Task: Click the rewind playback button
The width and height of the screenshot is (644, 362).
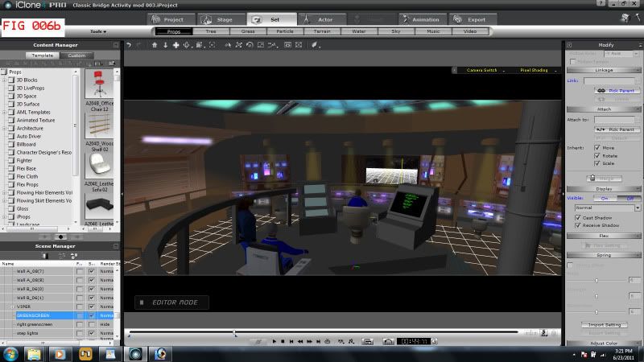Action: pyautogui.click(x=300, y=341)
